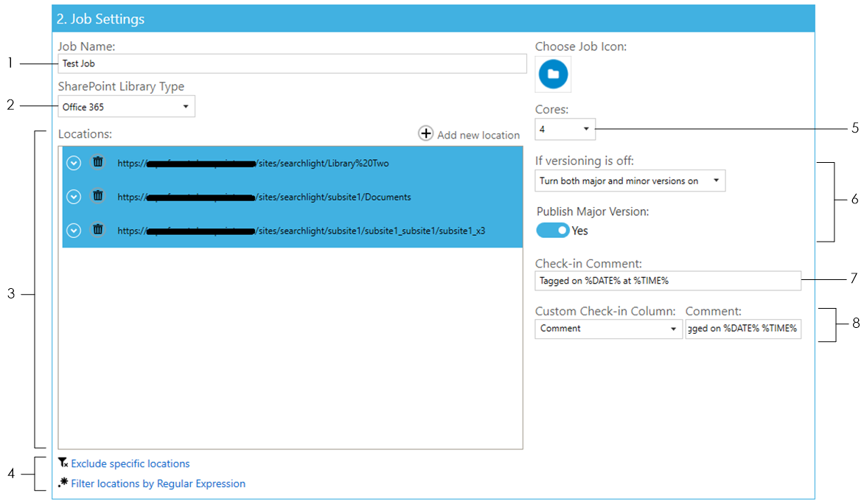The image size is (864, 504).
Task: Click the asterisk icon beside Filter by Regular Expression
Action: pyautogui.click(x=63, y=483)
